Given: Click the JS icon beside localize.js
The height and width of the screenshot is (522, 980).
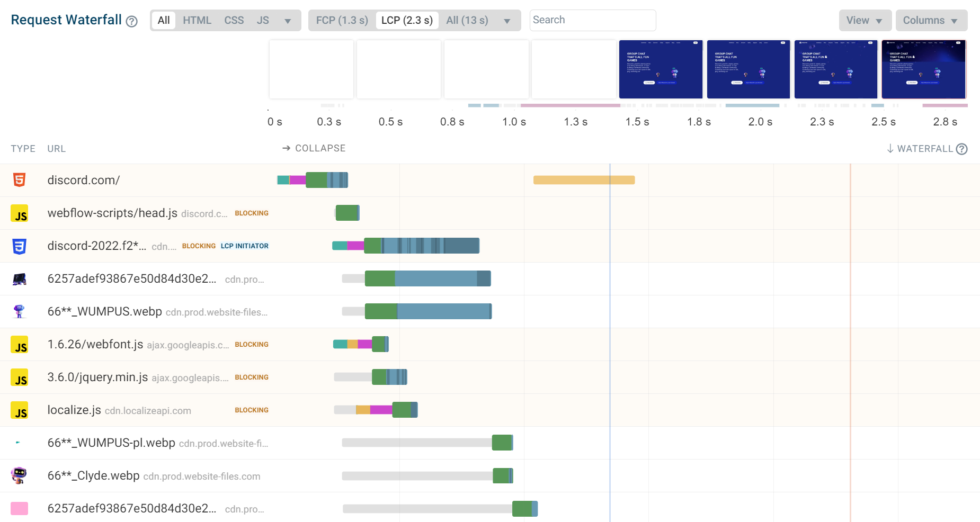Looking at the screenshot, I should tap(20, 410).
